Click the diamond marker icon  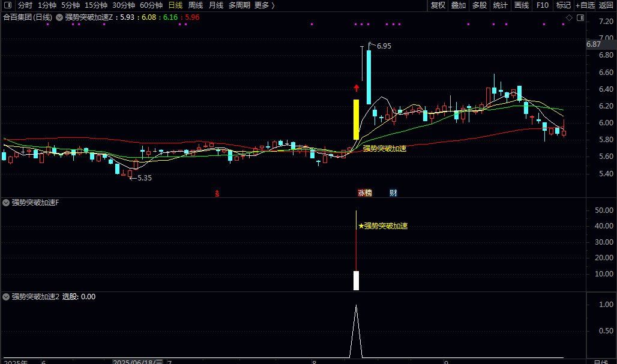(569, 17)
